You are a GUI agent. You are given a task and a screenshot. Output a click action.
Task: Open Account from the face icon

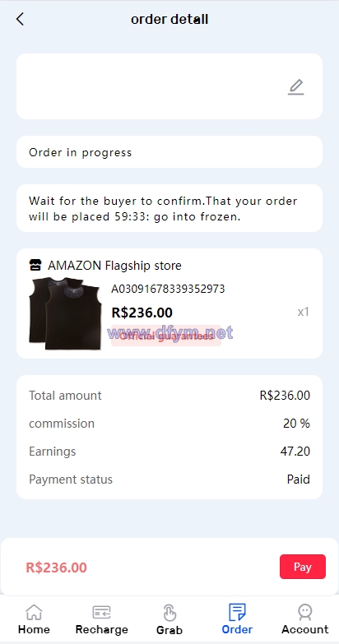[305, 612]
